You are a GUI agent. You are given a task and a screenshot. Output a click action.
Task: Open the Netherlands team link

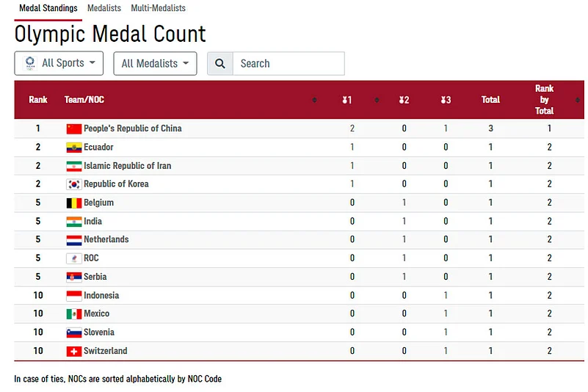click(106, 239)
